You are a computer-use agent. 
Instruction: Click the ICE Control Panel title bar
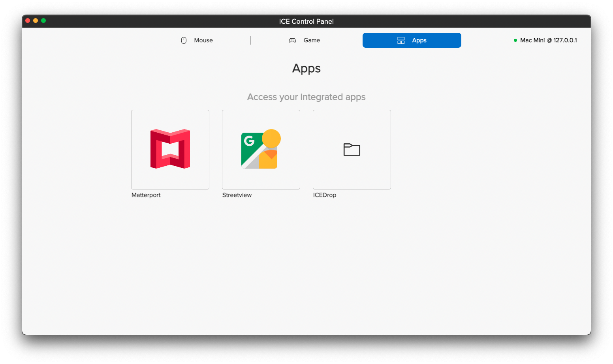306,21
